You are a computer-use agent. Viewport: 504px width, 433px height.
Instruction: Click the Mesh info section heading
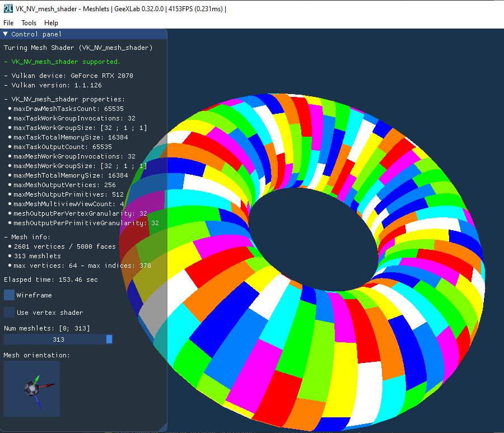[x=26, y=236]
